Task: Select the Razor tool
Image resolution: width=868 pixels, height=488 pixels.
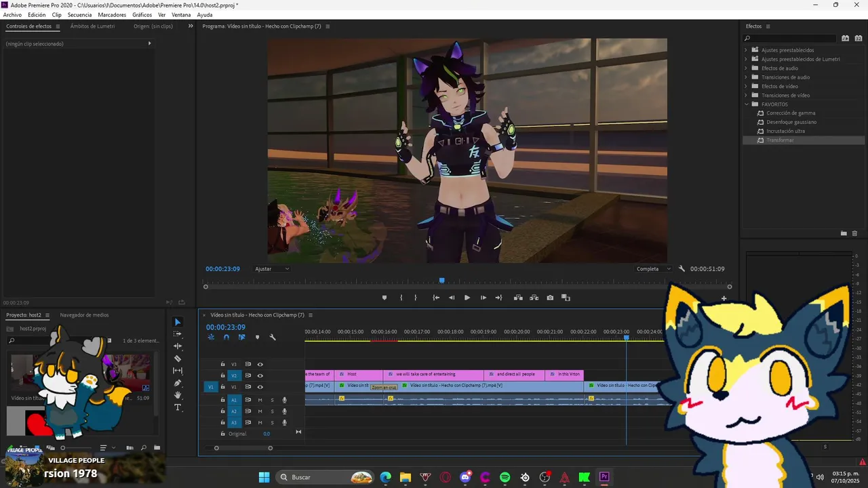Action: [x=178, y=359]
